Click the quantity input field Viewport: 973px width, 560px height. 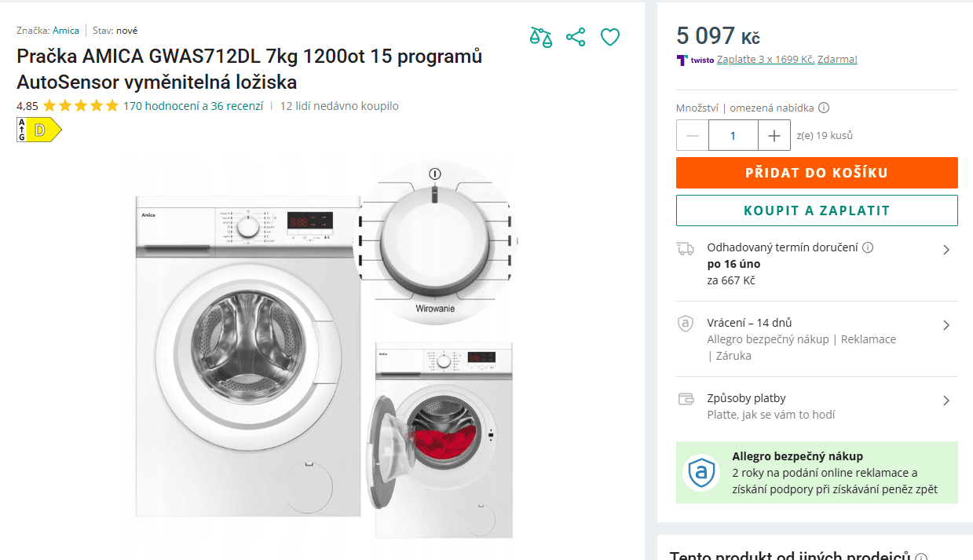click(x=733, y=135)
